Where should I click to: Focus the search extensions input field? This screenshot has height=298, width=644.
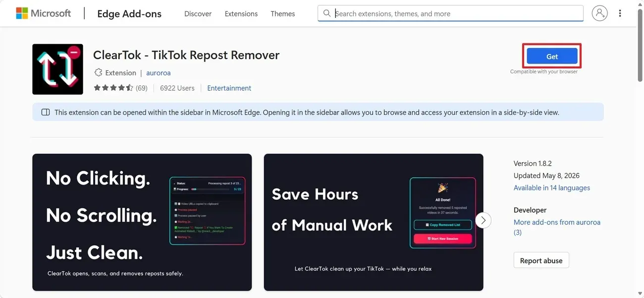pyautogui.click(x=450, y=13)
